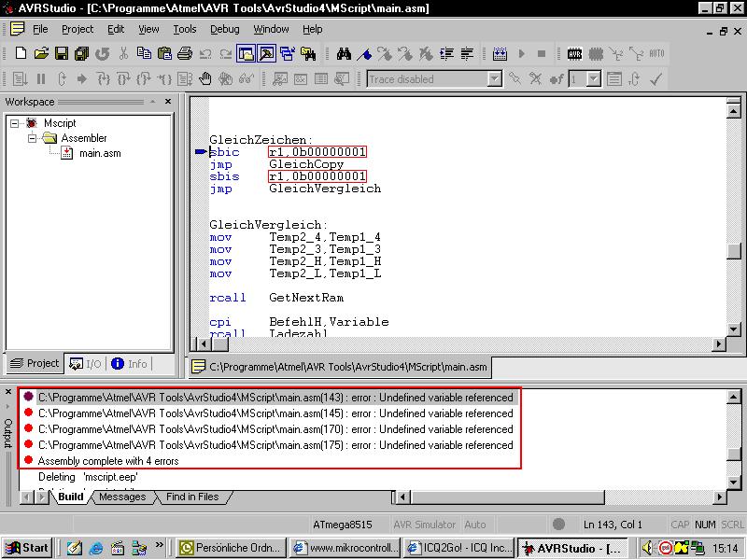Create a new source file
This screenshot has height=560, width=747.
point(22,53)
